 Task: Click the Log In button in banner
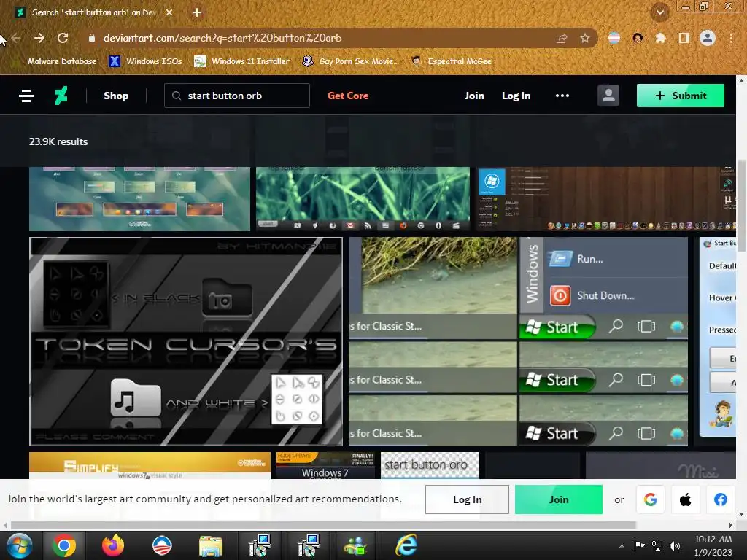pyautogui.click(x=467, y=499)
